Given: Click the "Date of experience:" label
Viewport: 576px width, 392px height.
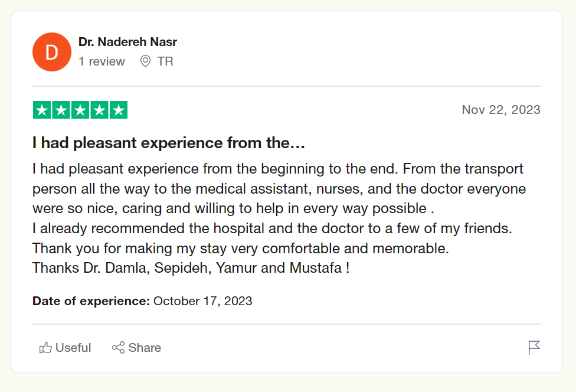Looking at the screenshot, I should coord(91,301).
